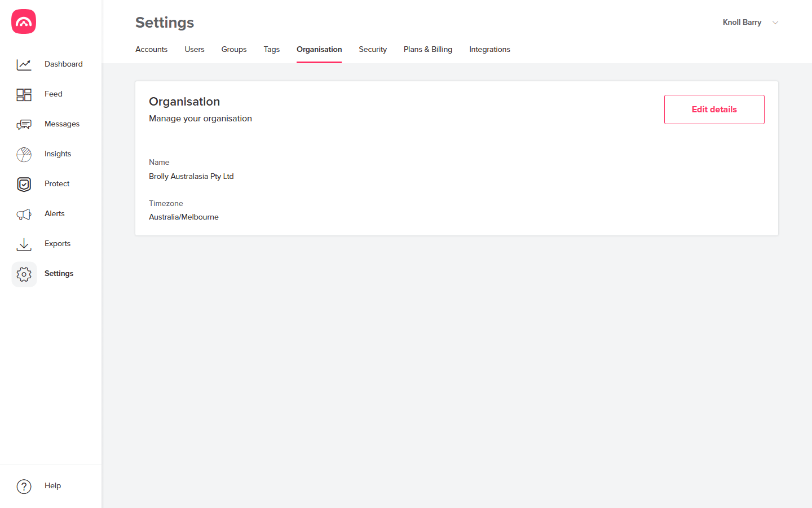Image resolution: width=812 pixels, height=508 pixels.
Task: Open the Help label in sidebar
Action: pos(52,485)
